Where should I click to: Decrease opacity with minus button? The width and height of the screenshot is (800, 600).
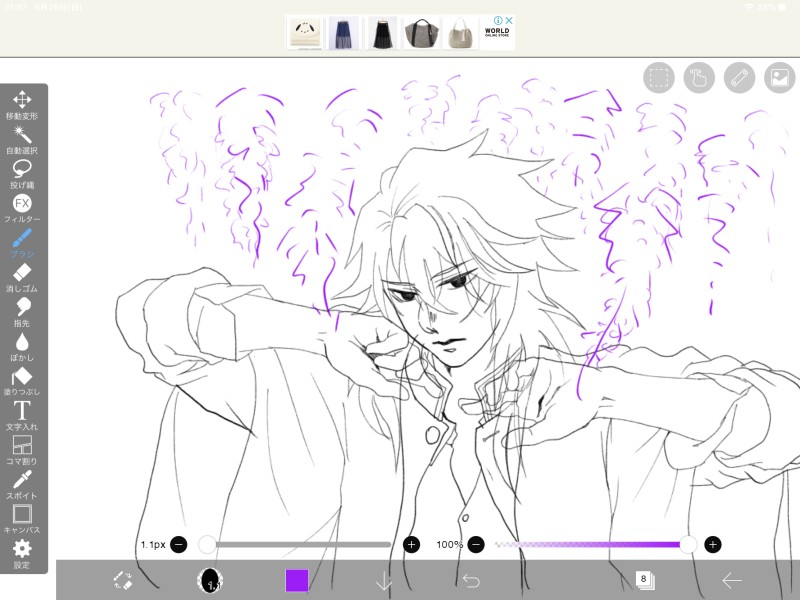(476, 544)
